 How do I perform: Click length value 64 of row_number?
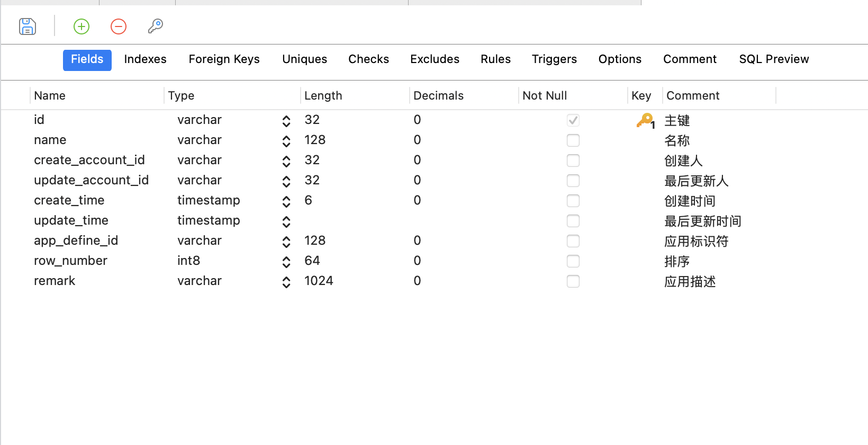312,261
